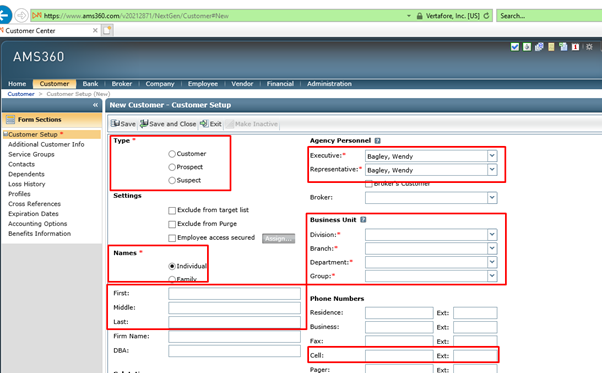602x373 pixels.
Task: Check Exclude from Purge
Action: pyautogui.click(x=172, y=224)
